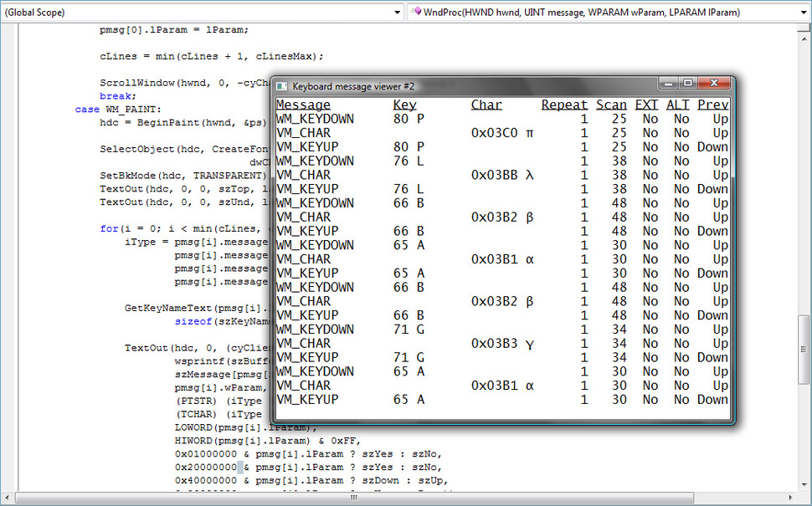The width and height of the screenshot is (812, 506).
Task: Click the char value 0x03B3 γ
Action: pyautogui.click(x=502, y=344)
